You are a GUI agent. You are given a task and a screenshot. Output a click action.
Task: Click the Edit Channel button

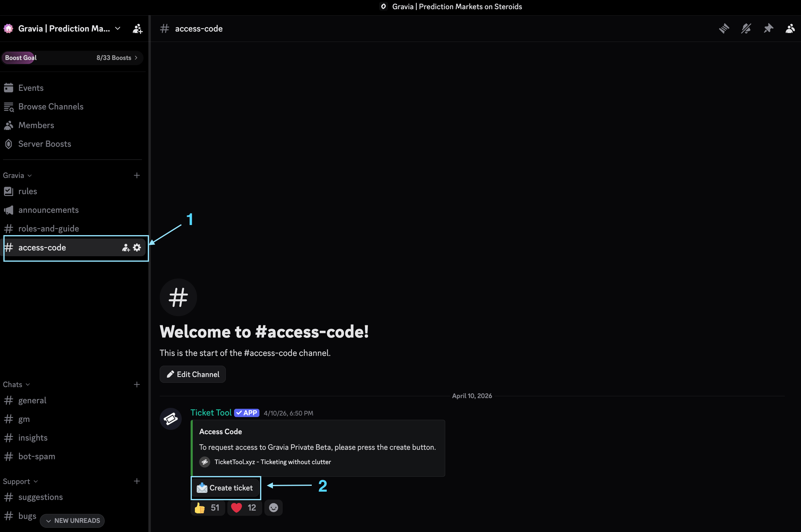click(x=192, y=374)
